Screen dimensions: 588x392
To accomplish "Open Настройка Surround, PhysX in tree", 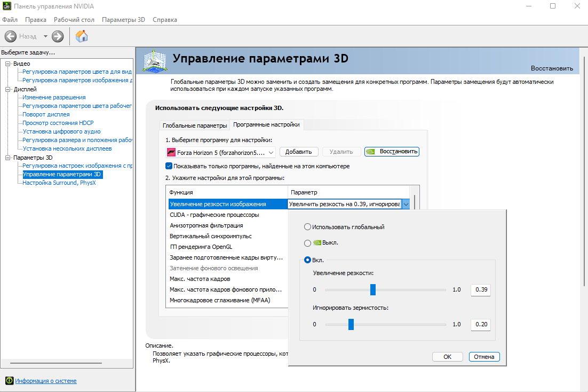I will coord(59,183).
